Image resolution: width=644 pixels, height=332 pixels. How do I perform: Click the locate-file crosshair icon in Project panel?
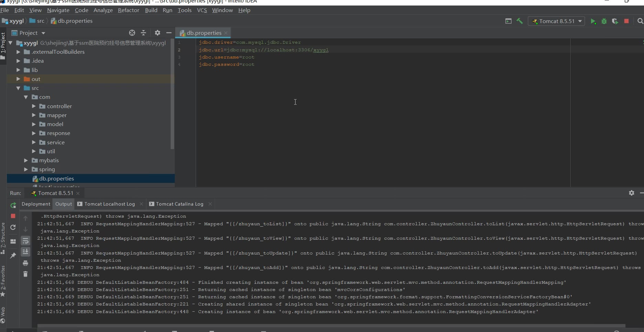(x=132, y=33)
